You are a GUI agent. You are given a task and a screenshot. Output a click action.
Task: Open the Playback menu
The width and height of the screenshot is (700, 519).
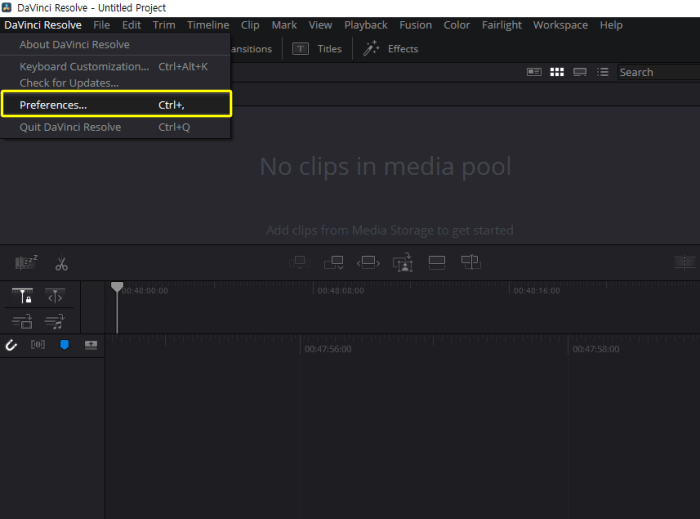pos(366,25)
